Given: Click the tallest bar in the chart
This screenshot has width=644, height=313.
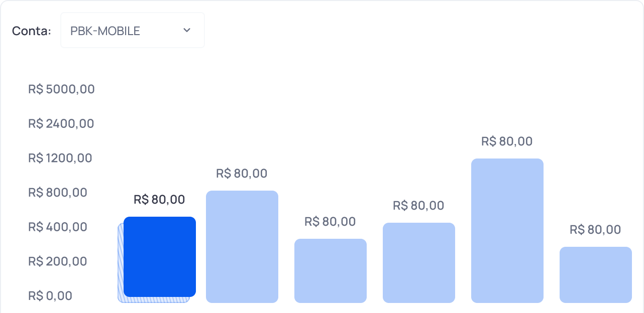Looking at the screenshot, I should [x=507, y=231].
